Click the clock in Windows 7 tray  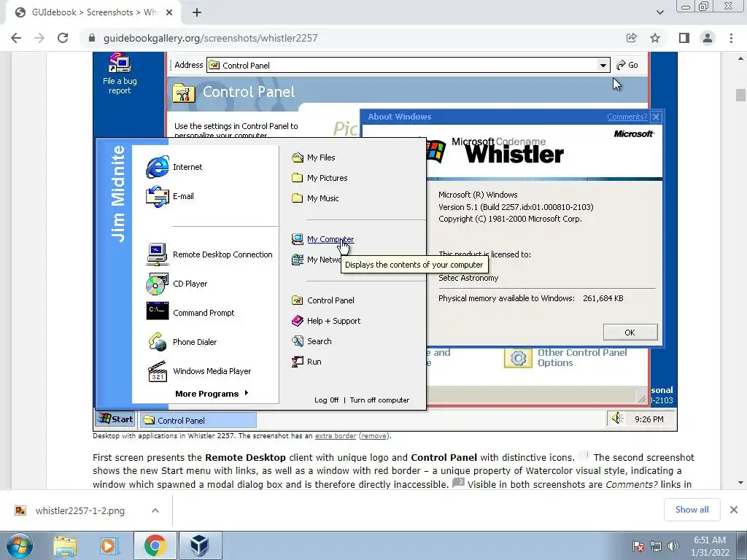click(710, 546)
